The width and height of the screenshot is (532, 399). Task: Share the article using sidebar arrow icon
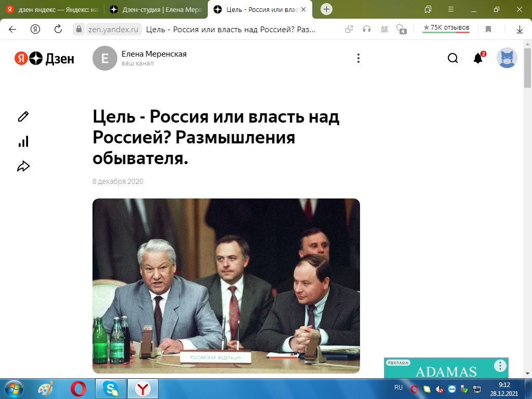click(x=23, y=166)
